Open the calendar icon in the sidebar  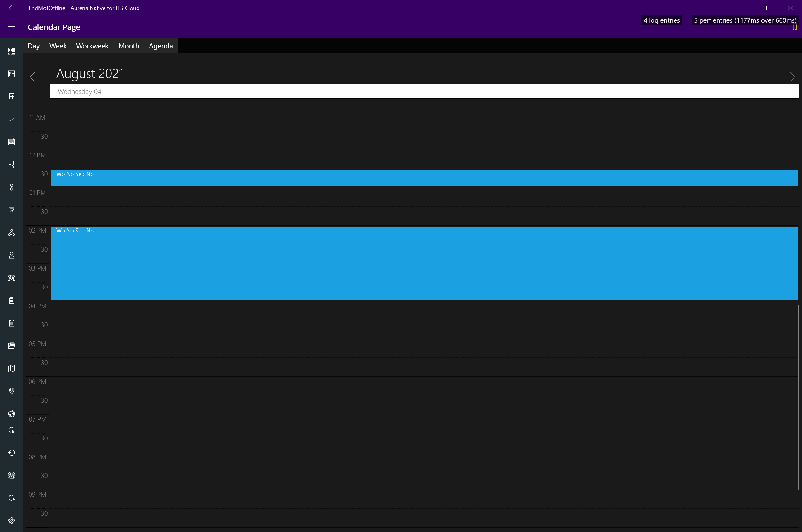point(12,142)
